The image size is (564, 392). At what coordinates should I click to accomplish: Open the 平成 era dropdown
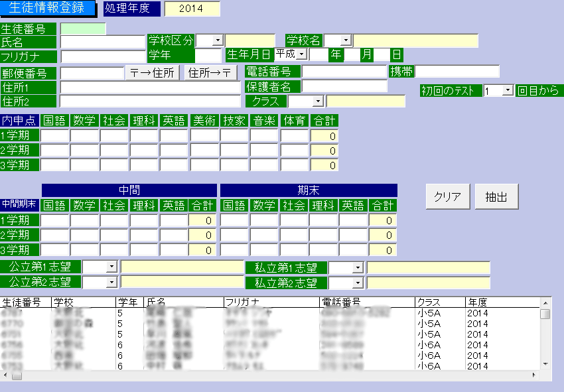pyautogui.click(x=302, y=54)
